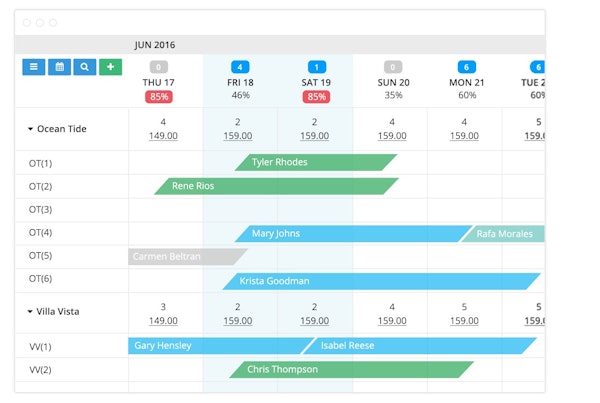Viewport: 600px width, 403px height.
Task: Select the FRI 18 column header
Action: (x=240, y=82)
